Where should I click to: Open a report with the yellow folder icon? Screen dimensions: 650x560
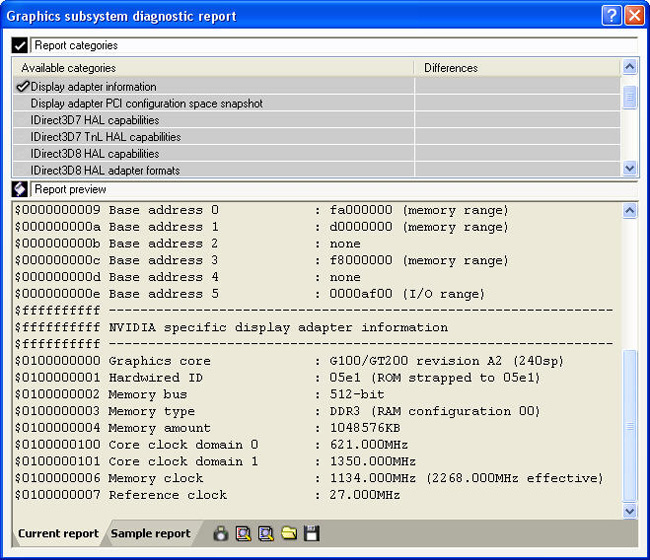[x=289, y=533]
